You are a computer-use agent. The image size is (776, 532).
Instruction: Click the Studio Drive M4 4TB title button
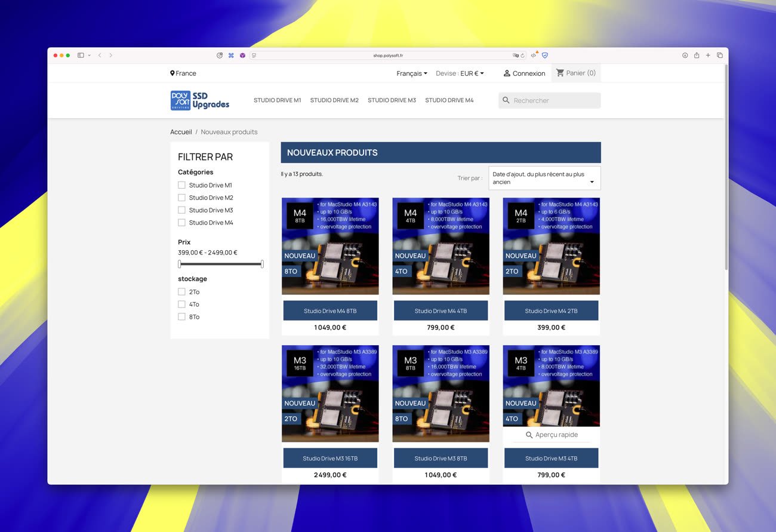tap(441, 311)
